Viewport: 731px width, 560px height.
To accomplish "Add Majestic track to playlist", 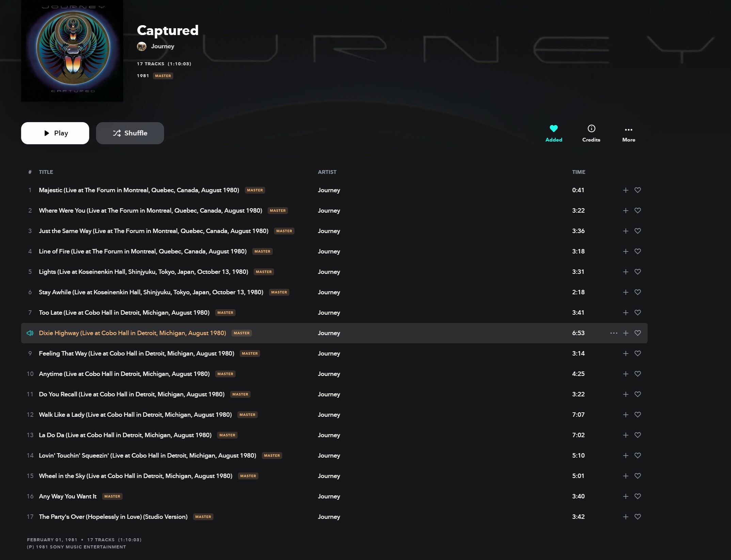I will (x=625, y=190).
